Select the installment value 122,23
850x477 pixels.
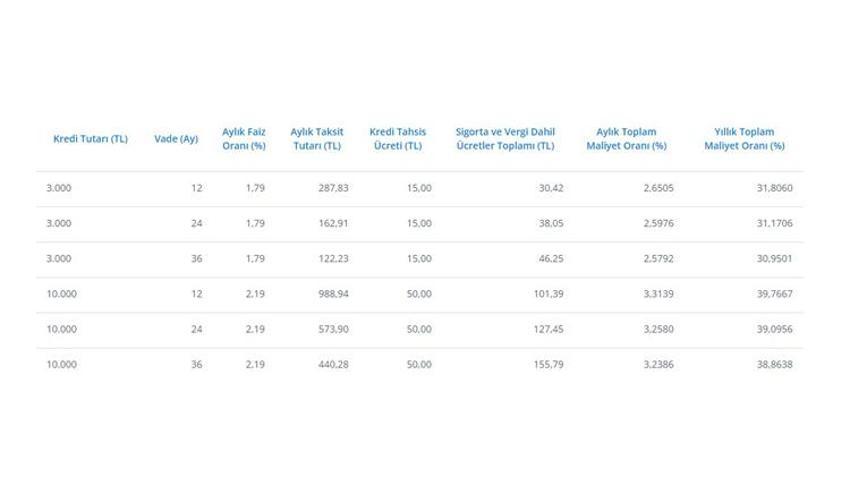333,259
